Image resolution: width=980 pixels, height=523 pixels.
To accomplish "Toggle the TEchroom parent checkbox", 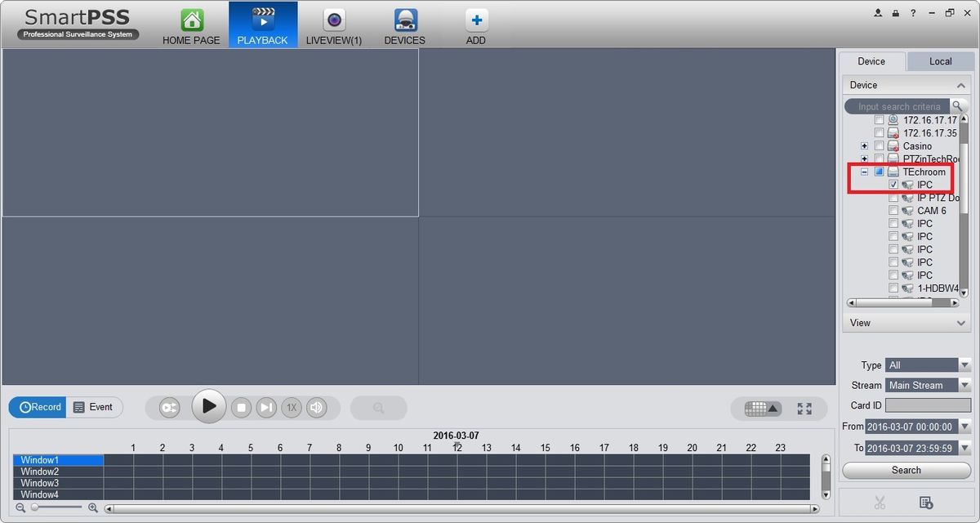I will (x=880, y=172).
